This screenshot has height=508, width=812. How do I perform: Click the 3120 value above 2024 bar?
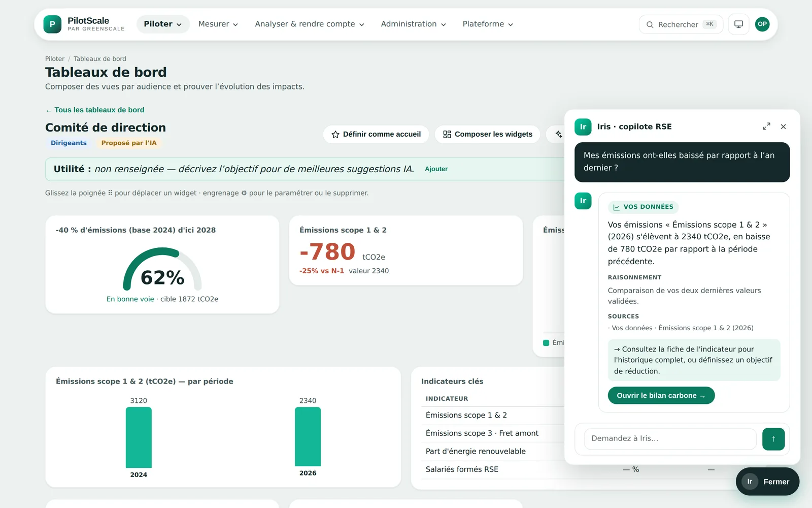point(139,401)
